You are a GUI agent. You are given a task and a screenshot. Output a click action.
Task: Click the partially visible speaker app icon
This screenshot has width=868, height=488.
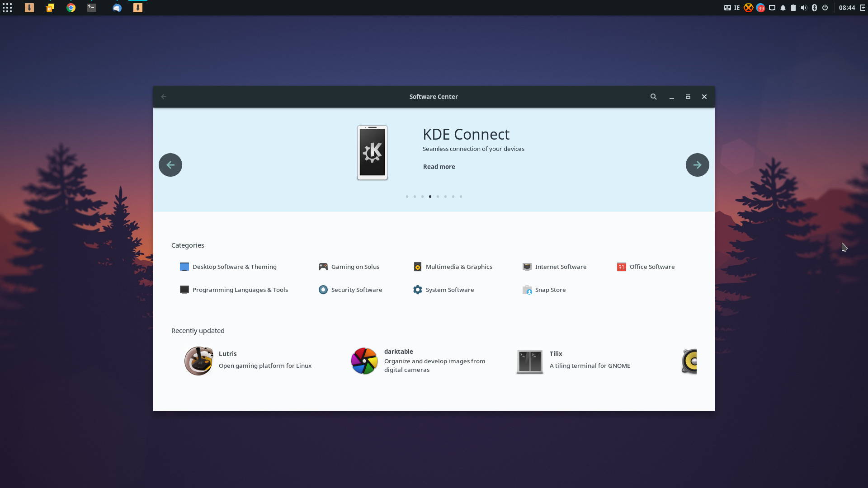tap(689, 361)
